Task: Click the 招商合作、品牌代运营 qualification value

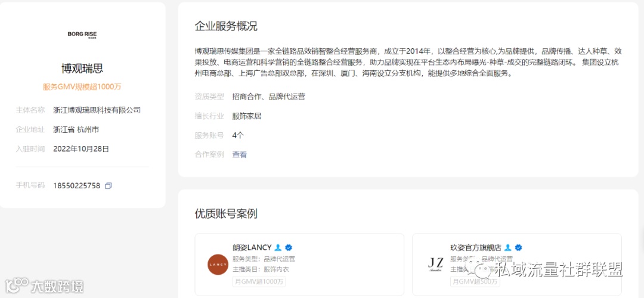Action: coord(268,97)
